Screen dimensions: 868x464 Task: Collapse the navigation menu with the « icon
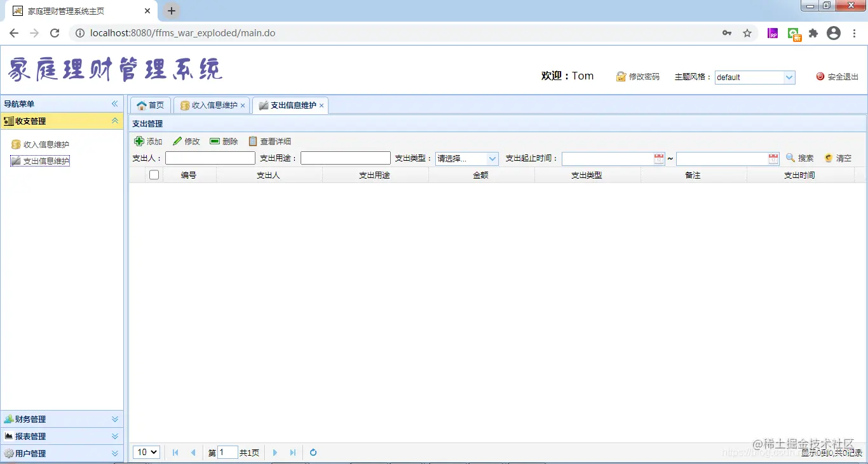pos(115,103)
